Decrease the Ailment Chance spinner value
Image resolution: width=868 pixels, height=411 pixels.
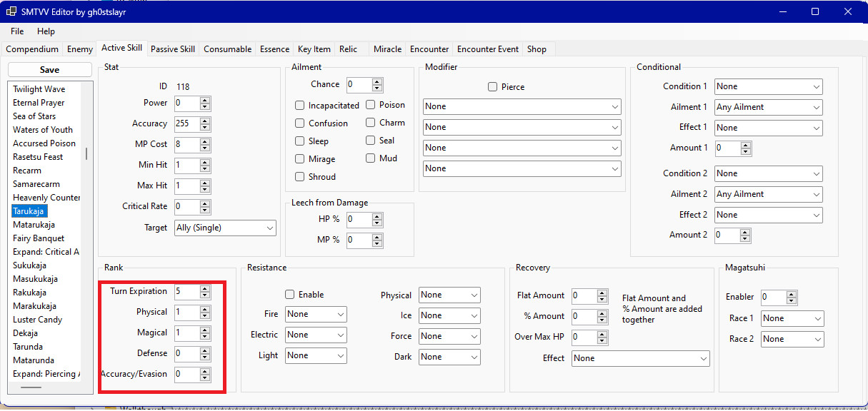377,88
